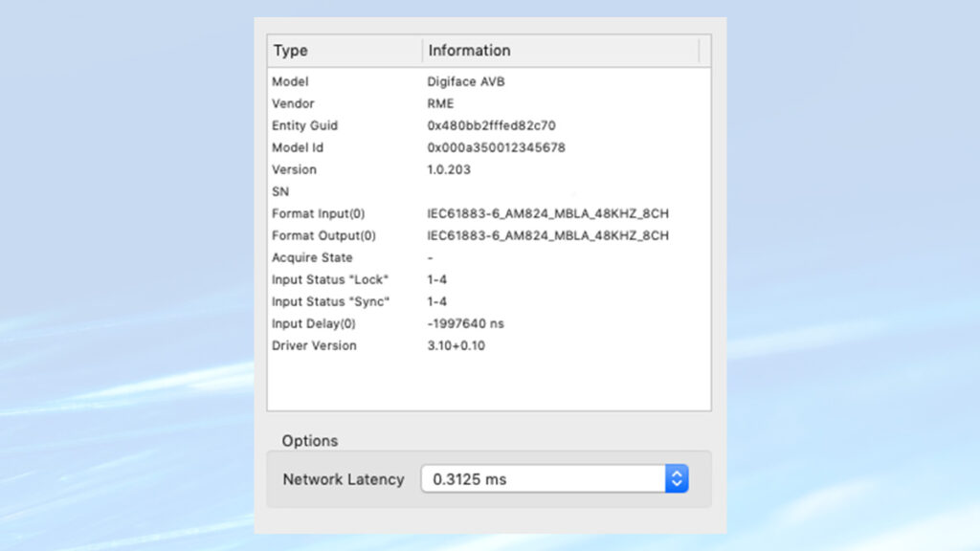Click the Information column header
This screenshot has height=551, width=980.
tap(561, 51)
